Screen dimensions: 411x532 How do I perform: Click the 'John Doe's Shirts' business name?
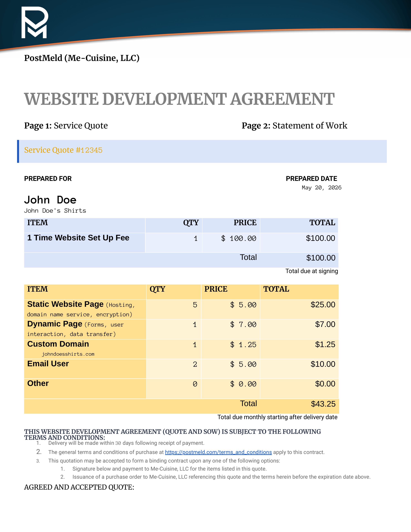pos(55,211)
